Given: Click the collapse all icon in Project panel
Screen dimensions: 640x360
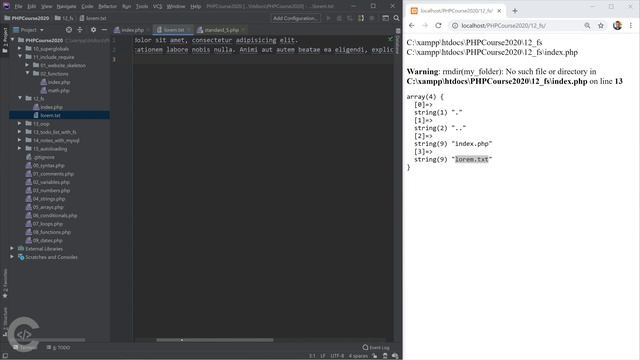Looking at the screenshot, I should pyautogui.click(x=80, y=30).
